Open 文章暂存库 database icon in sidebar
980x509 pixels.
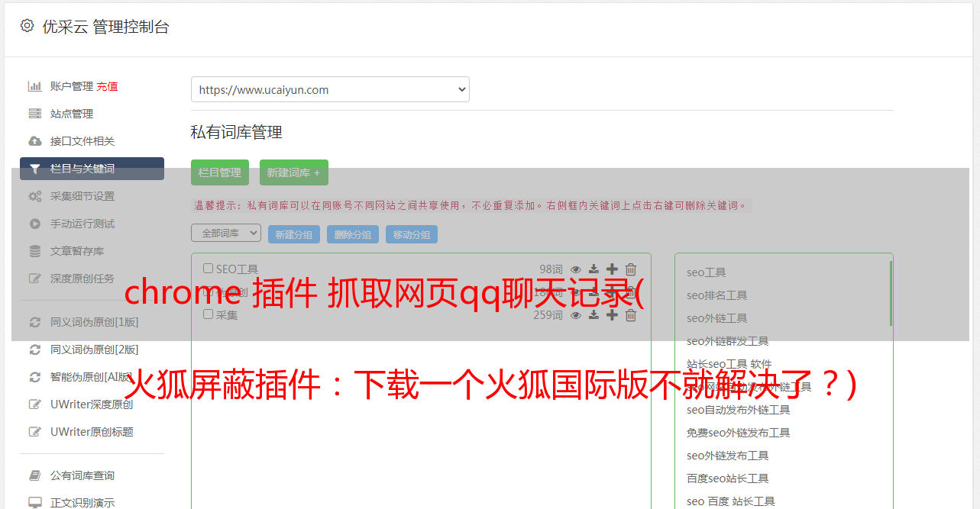(34, 251)
